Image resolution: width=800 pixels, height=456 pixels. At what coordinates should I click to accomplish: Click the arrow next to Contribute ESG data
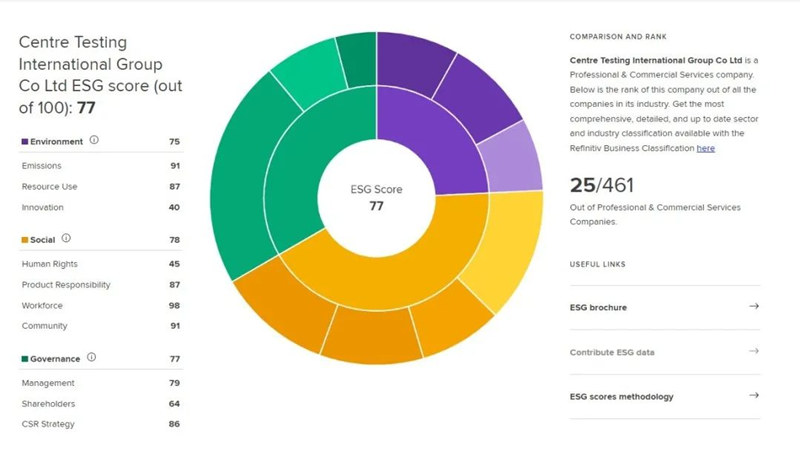[x=753, y=351]
